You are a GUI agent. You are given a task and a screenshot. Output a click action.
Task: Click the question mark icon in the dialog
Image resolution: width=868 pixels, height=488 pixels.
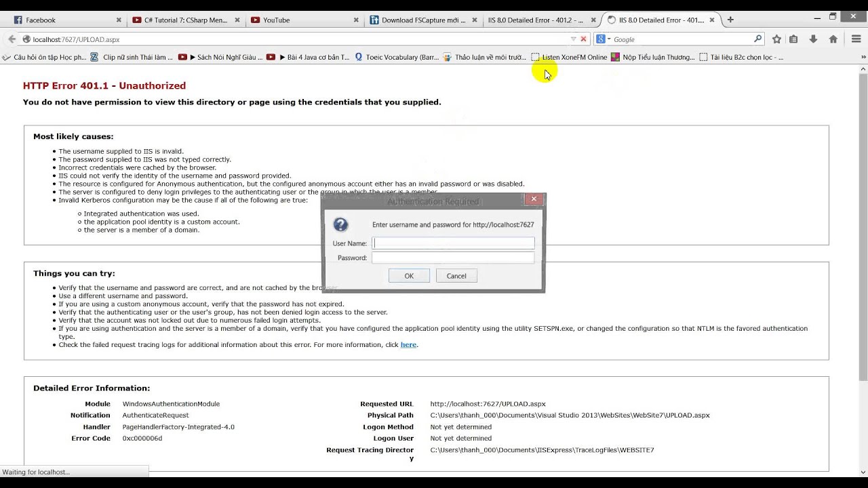[x=341, y=225]
